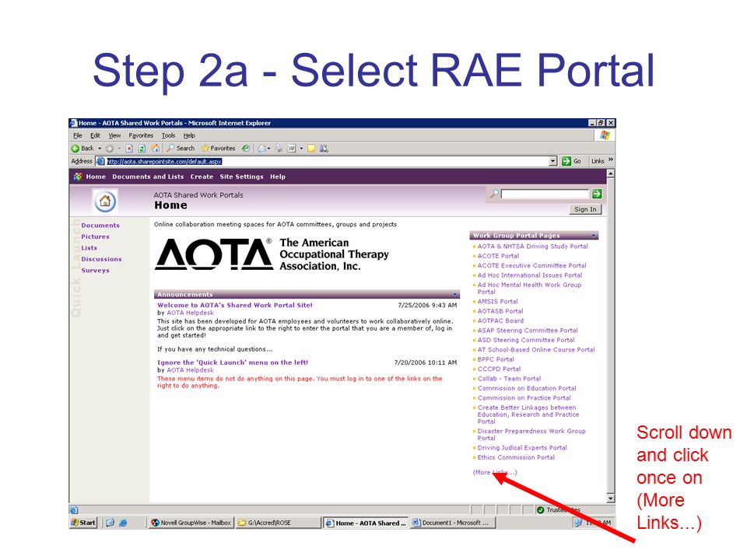The width and height of the screenshot is (747, 560).
Task: Click the page scrollbar down arrow
Action: (x=611, y=498)
